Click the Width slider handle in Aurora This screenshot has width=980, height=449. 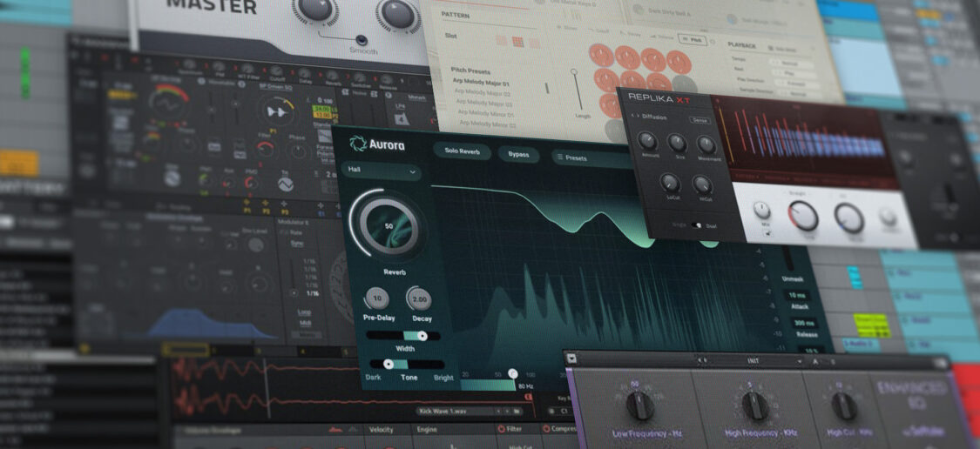(422, 336)
